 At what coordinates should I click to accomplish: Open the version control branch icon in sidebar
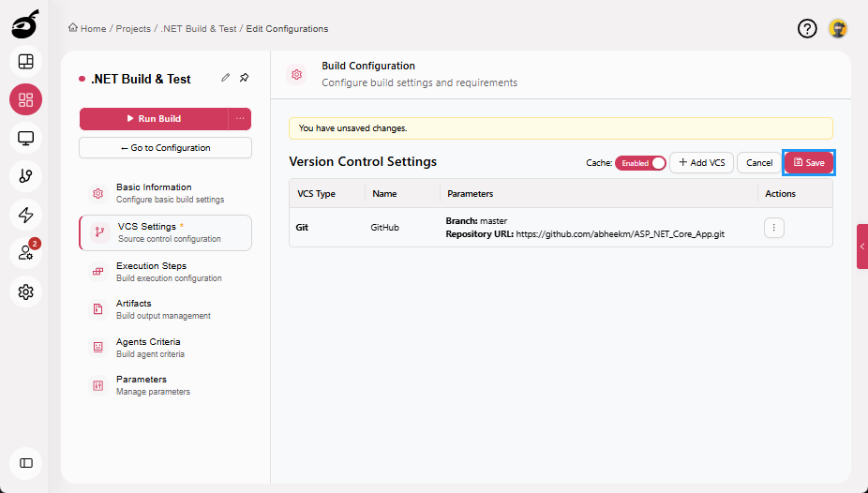click(25, 176)
